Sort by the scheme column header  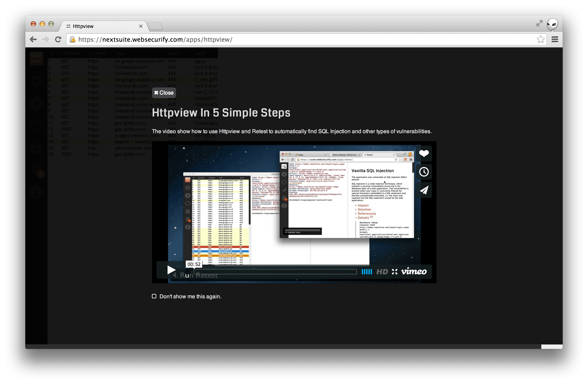[x=97, y=53]
